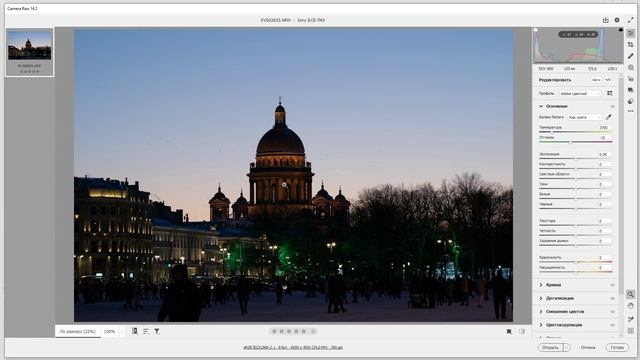Screen dimensions: 640x360
Task: Toggle visibility of Смешение цветов panel edits
Action: pos(612,312)
